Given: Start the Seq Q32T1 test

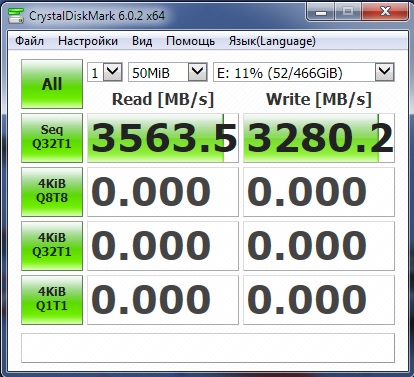Looking at the screenshot, I should pos(52,138).
